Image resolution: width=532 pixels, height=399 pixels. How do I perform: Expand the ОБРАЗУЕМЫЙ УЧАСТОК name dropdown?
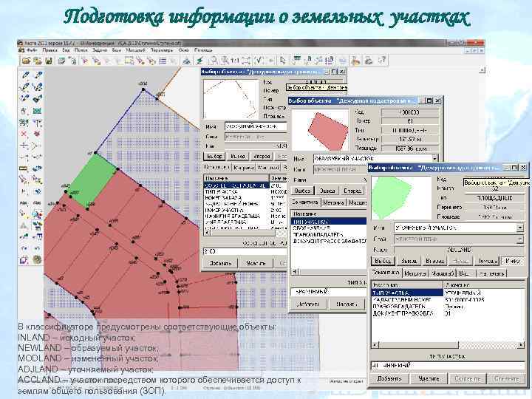434,158
